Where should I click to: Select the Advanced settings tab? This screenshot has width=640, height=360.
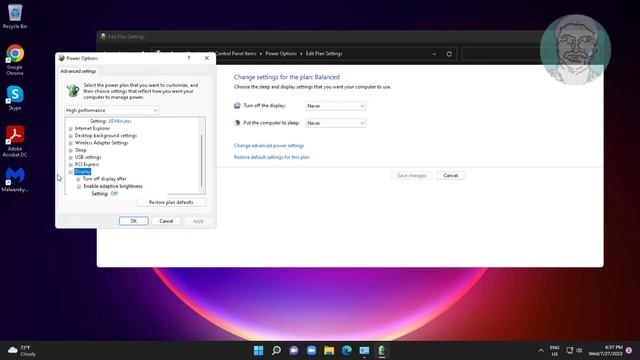78,71
